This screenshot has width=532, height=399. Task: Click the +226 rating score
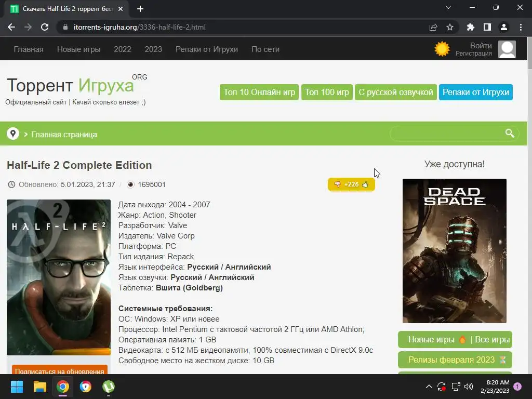click(351, 184)
